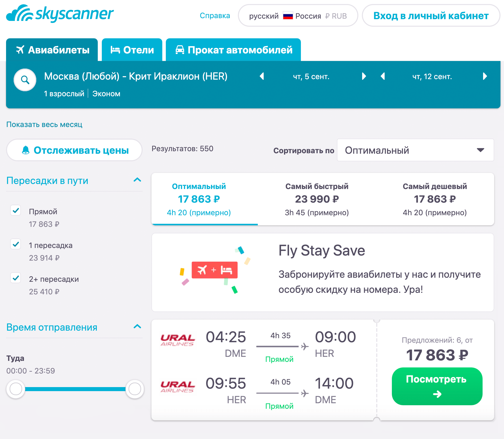Click the right departure time slider handle
The image size is (504, 439).
(x=135, y=389)
